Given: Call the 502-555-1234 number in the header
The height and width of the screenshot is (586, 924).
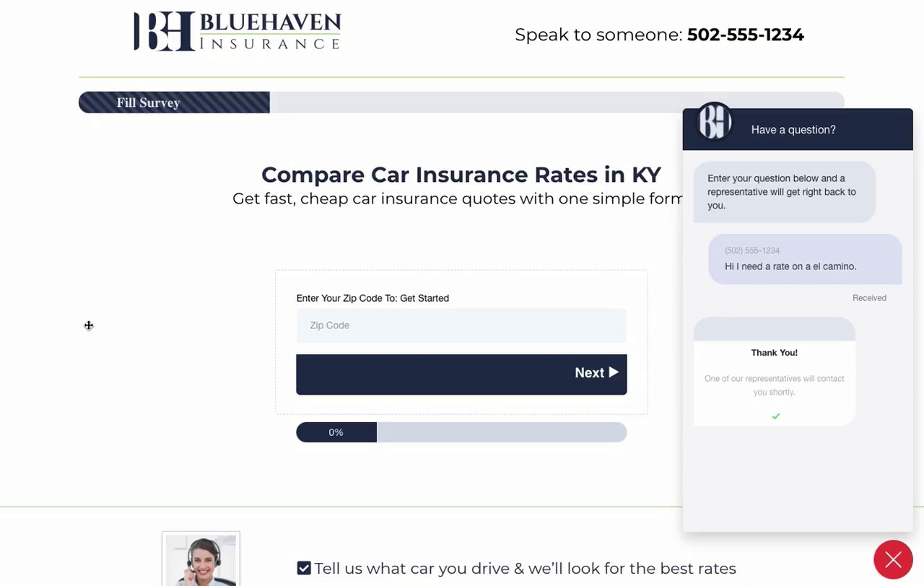Looking at the screenshot, I should pos(745,35).
